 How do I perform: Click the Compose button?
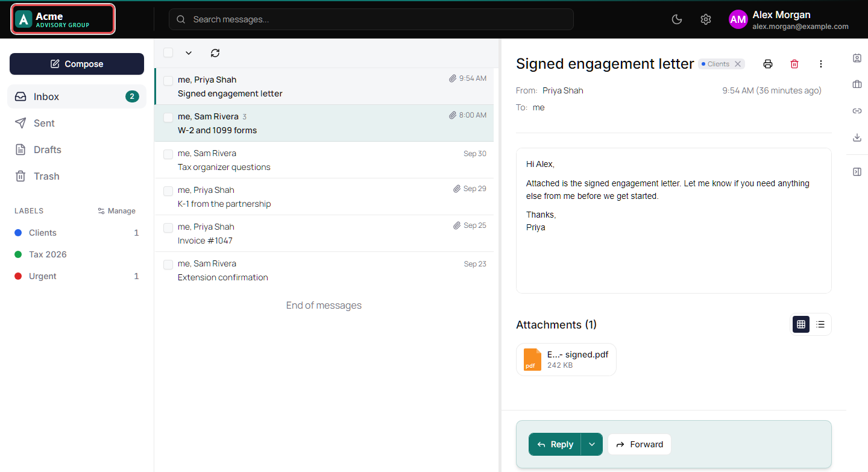77,64
